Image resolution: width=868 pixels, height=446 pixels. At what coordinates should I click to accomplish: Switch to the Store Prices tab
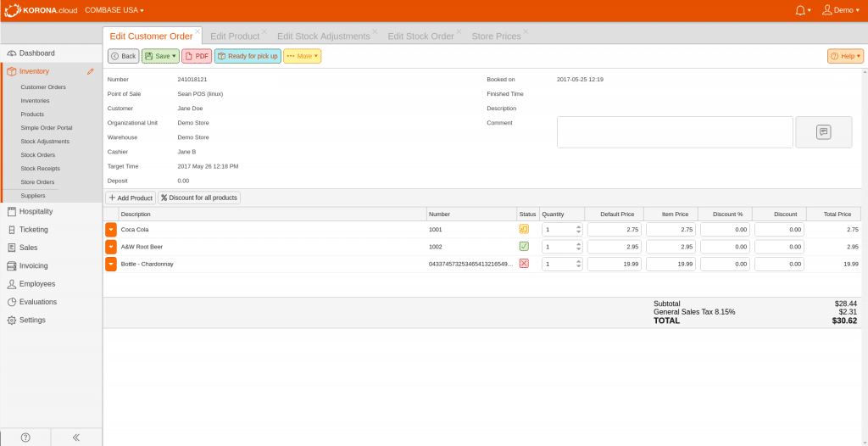point(496,36)
